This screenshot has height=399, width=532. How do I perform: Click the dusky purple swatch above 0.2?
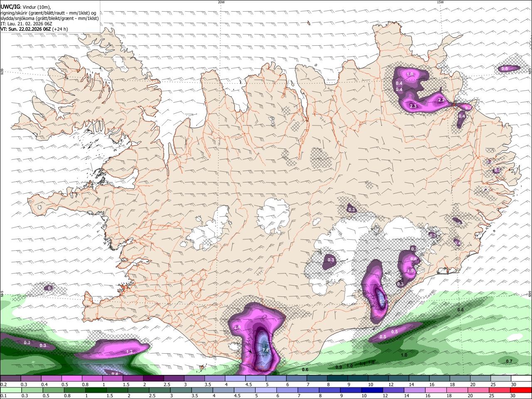click(x=10, y=378)
